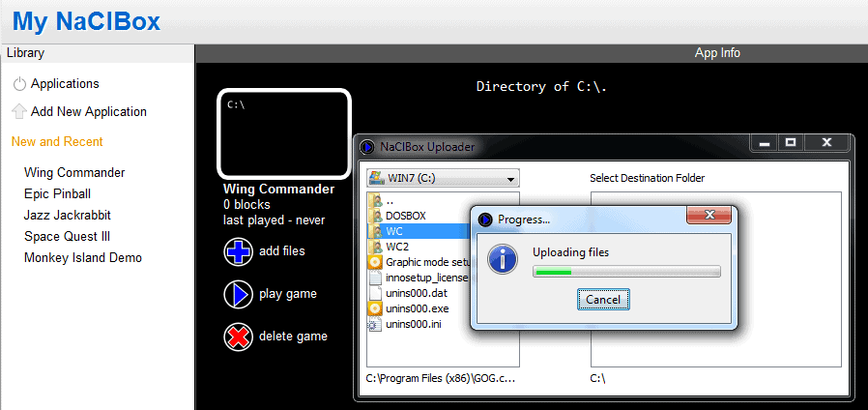Click the Wing Commander C:\ thumbnail preview
868x410 pixels.
(x=284, y=133)
